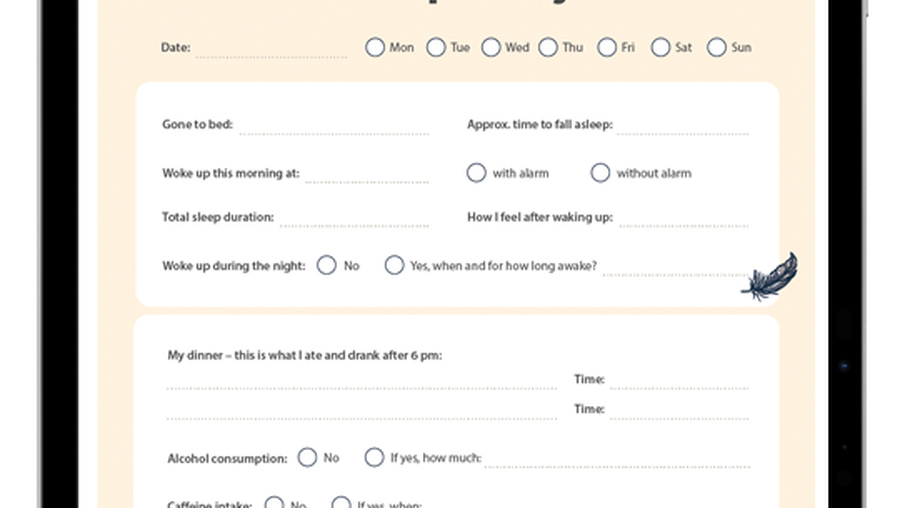Click the feather illustration icon
Screen dimensions: 900x508
tap(770, 277)
